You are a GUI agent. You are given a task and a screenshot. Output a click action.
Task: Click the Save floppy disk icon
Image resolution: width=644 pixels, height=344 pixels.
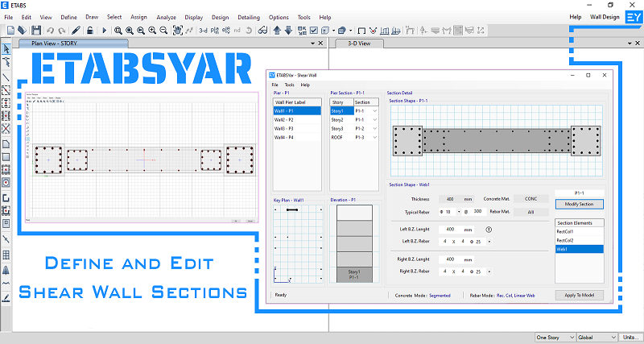[36, 30]
